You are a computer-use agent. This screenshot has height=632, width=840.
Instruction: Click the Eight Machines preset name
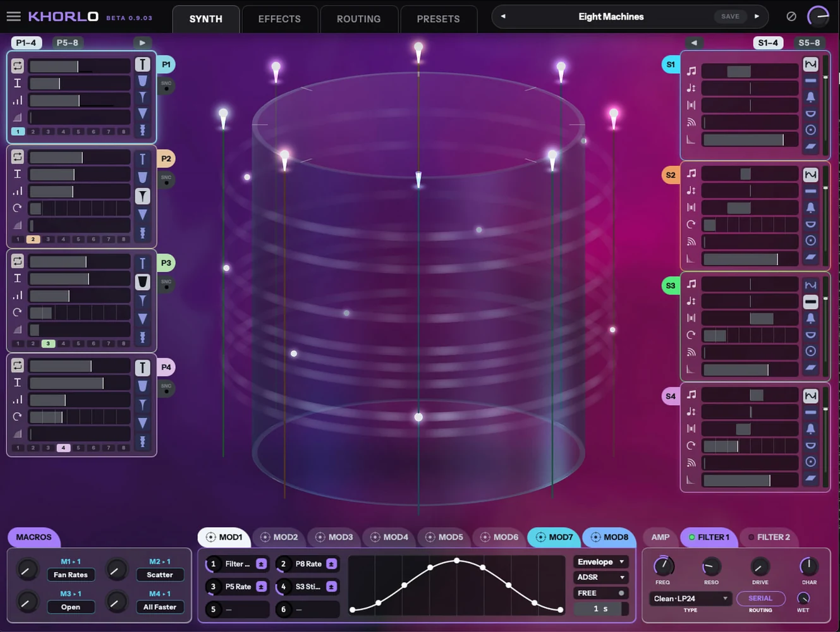[611, 16]
